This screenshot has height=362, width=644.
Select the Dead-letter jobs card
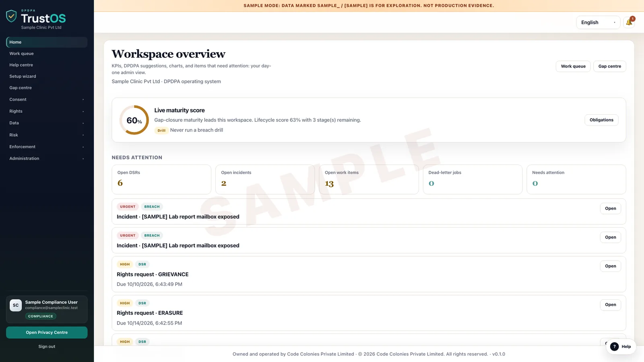point(473,179)
